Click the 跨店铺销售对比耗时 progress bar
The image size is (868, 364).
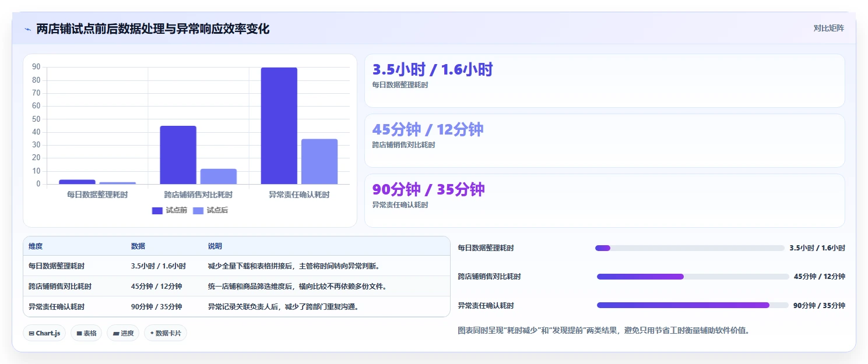pos(693,277)
